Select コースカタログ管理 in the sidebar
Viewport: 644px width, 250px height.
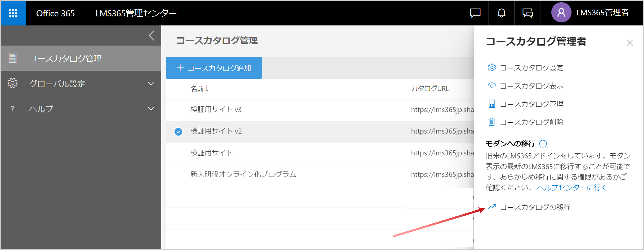tap(81, 58)
